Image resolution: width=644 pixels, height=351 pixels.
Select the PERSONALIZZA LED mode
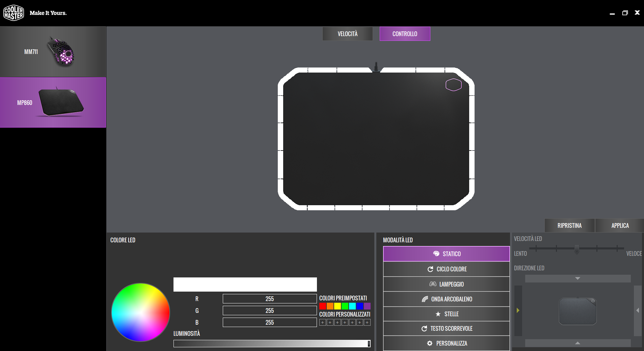[446, 343]
